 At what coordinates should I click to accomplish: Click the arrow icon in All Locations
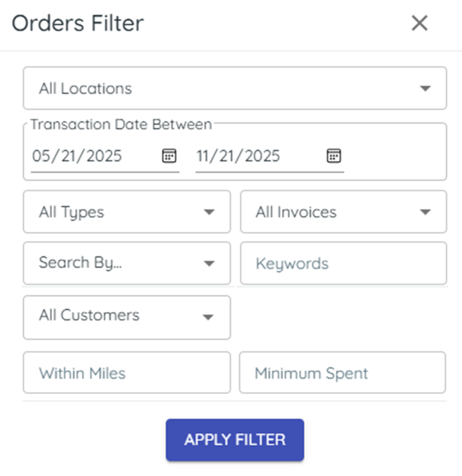coord(425,89)
